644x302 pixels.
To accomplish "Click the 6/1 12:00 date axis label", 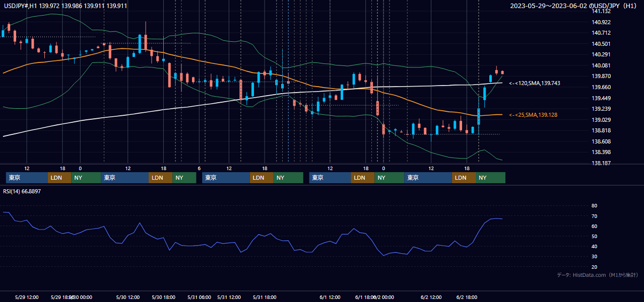I will [330, 297].
